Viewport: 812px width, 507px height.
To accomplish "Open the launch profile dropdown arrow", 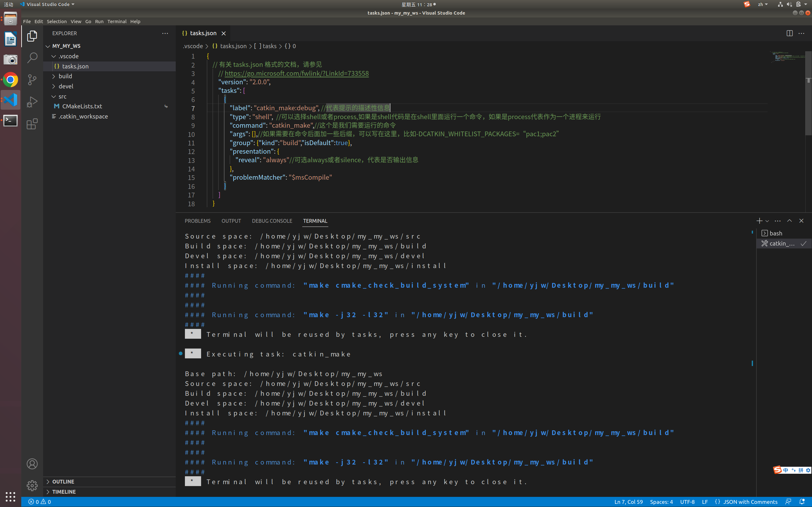I will [x=767, y=221].
